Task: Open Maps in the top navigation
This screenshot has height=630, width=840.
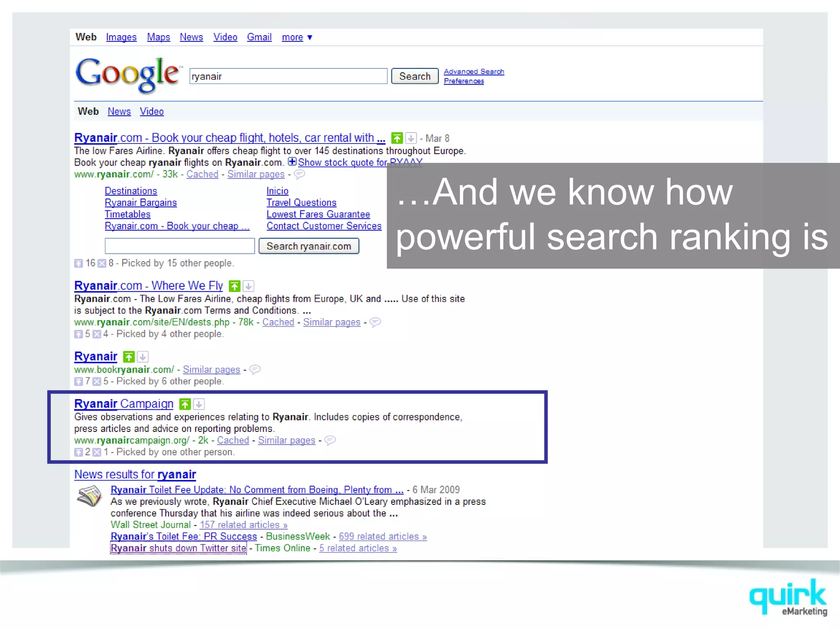Action: [158, 37]
